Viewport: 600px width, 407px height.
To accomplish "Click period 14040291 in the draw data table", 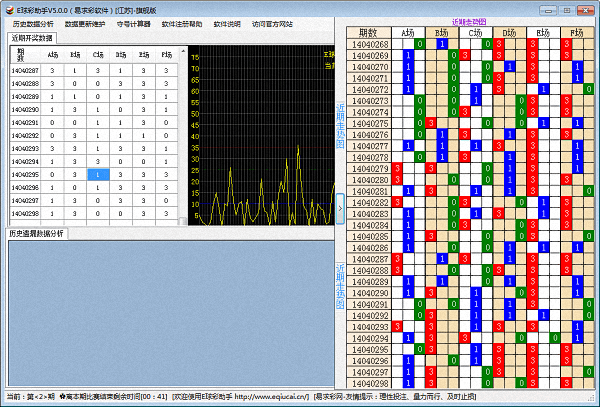I will tap(25, 122).
